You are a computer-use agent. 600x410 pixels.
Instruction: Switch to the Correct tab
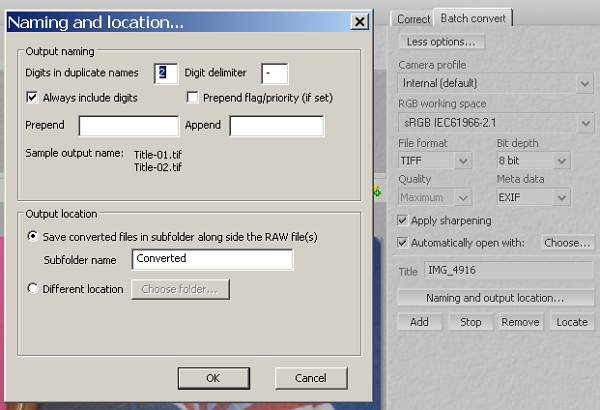point(413,19)
